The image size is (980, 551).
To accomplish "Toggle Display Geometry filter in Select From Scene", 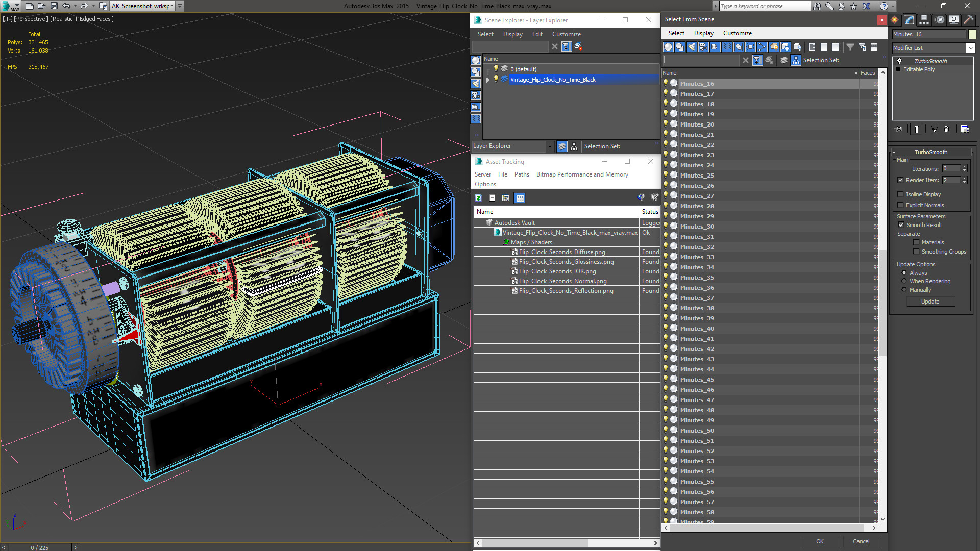I will click(x=668, y=47).
